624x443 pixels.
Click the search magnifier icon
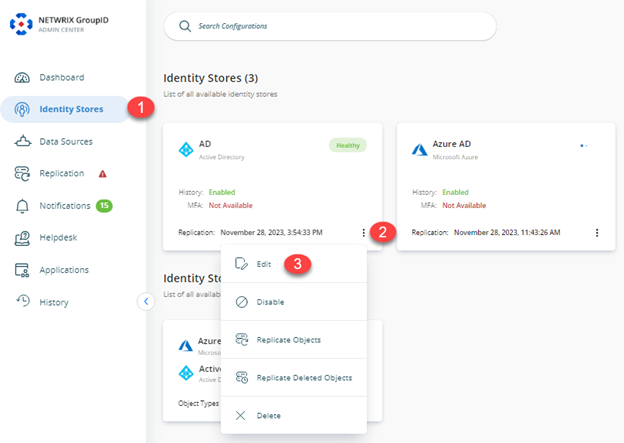[184, 26]
